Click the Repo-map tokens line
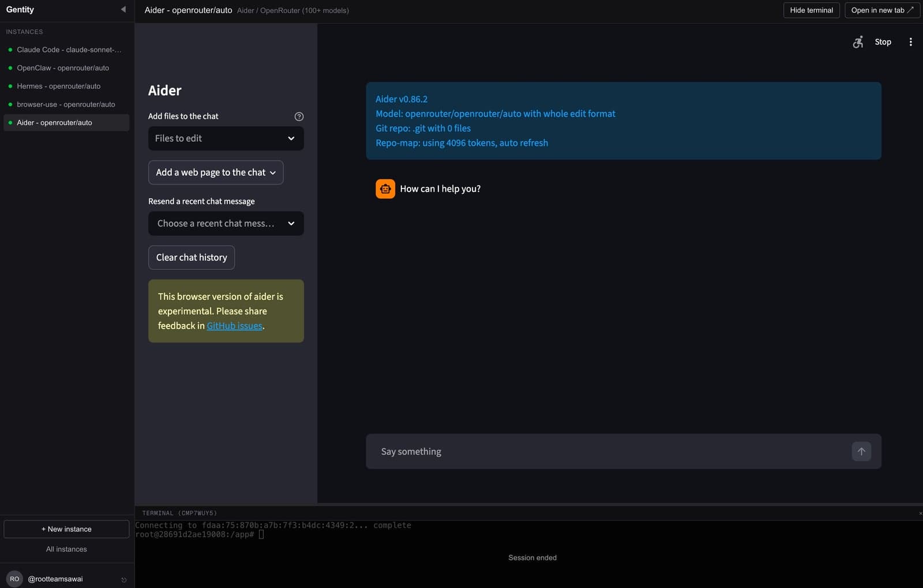 click(461, 143)
